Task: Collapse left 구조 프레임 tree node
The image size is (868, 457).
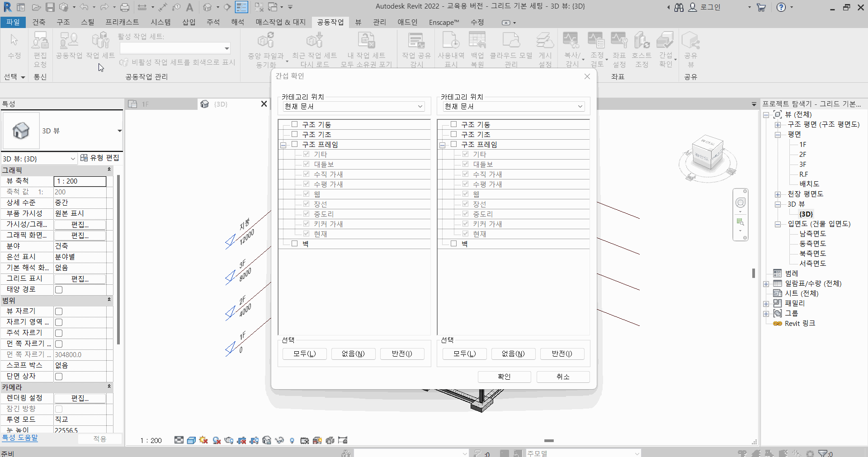Action: coord(283,145)
